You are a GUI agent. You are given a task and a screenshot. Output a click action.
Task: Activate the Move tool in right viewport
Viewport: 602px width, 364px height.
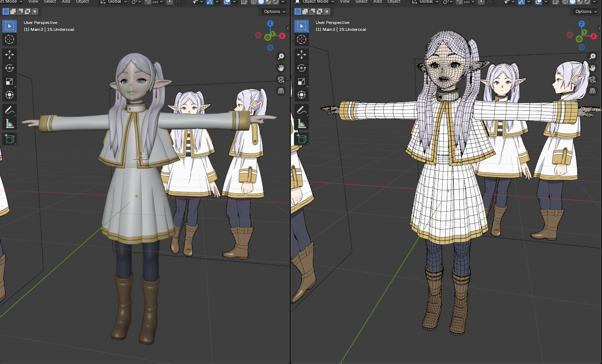(x=302, y=55)
